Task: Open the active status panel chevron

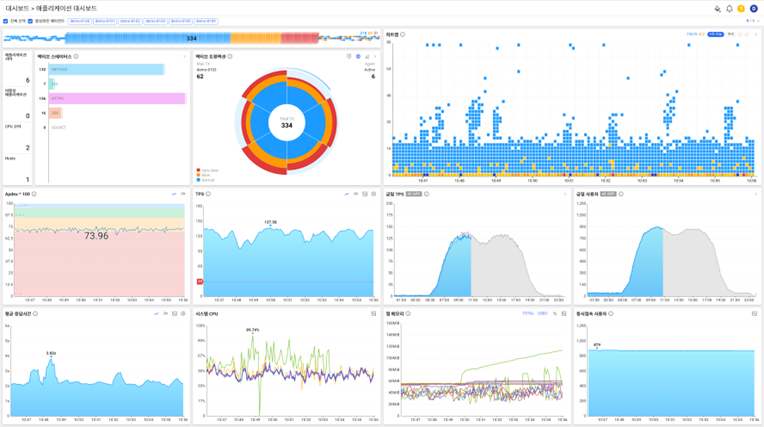Action: pyautogui.click(x=184, y=57)
